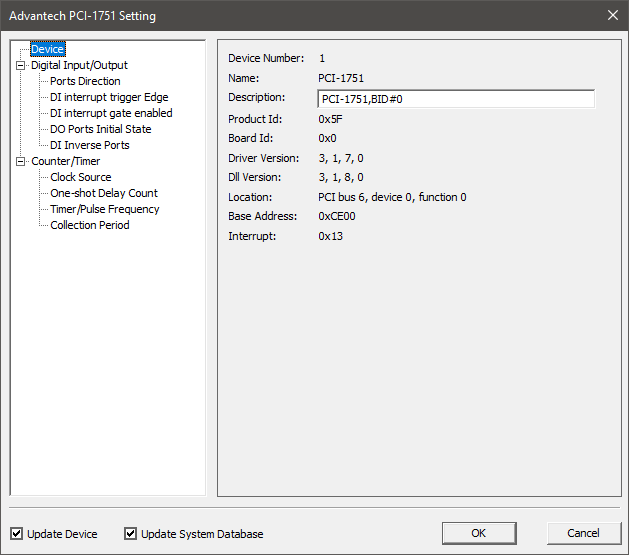The height and width of the screenshot is (555, 629).
Task: Toggle the Update System Database checkbox
Action: (x=130, y=534)
